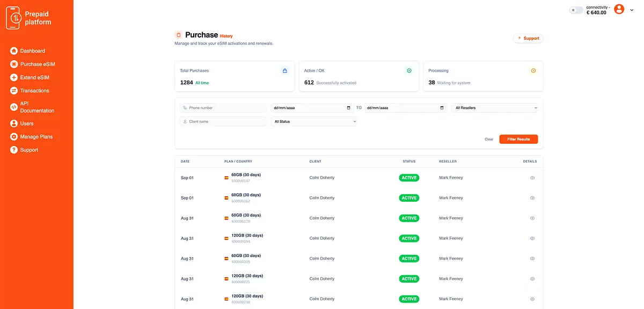Click the RESELLER column header
The image size is (644, 309).
click(448, 161)
